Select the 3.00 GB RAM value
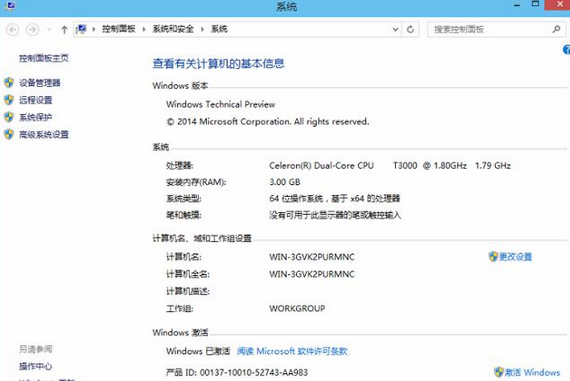Image resolution: width=570 pixels, height=381 pixels. 285,182
